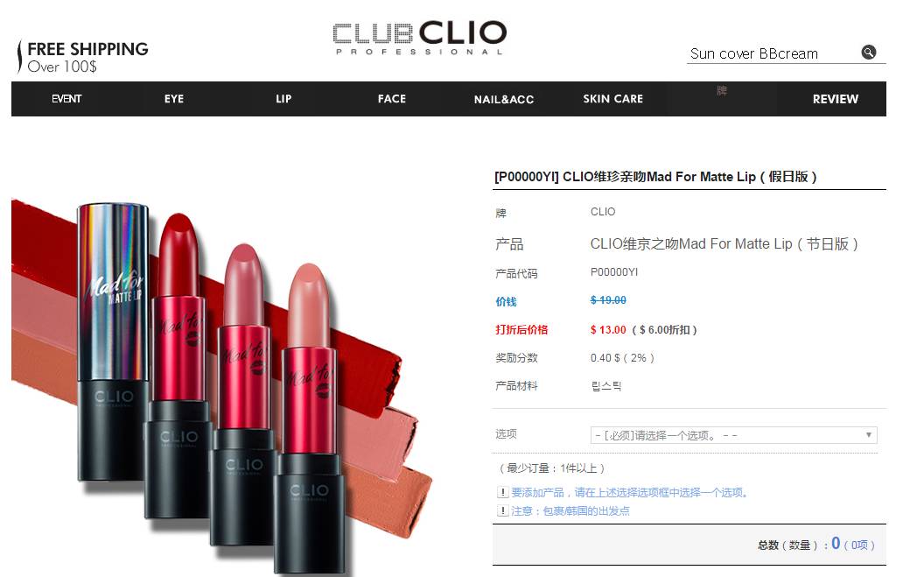Image resolution: width=924 pixels, height=577 pixels.
Task: Go to the REVIEW page
Action: click(x=835, y=99)
